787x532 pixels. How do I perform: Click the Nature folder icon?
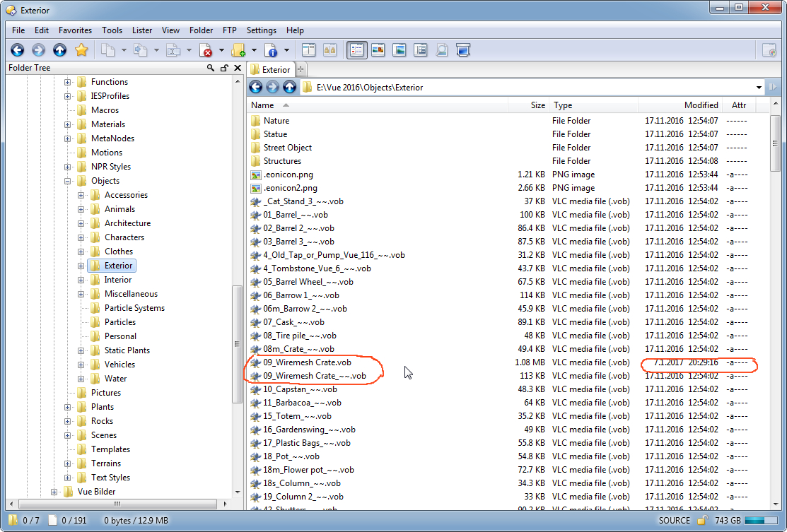(255, 120)
